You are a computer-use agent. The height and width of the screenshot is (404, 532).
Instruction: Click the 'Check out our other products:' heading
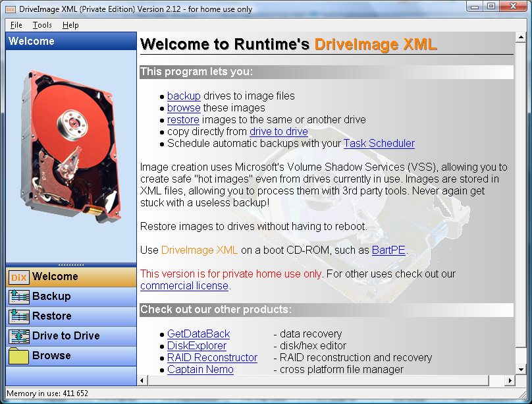[x=216, y=310]
